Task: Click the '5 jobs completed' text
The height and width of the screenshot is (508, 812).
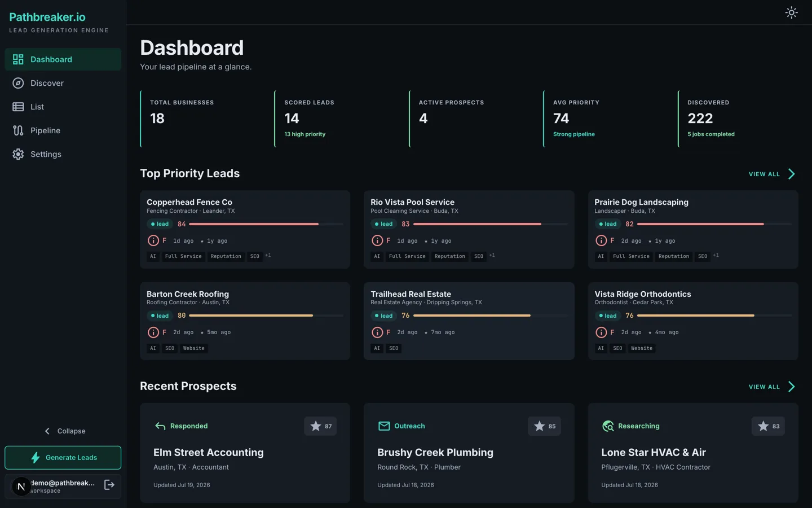Action: coord(711,134)
